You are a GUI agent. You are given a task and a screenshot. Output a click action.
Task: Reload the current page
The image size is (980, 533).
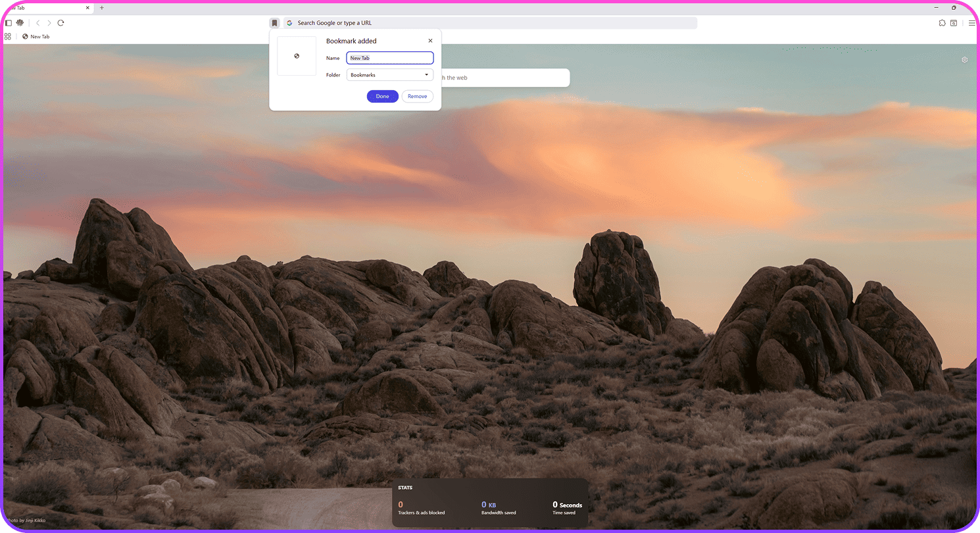(x=61, y=23)
